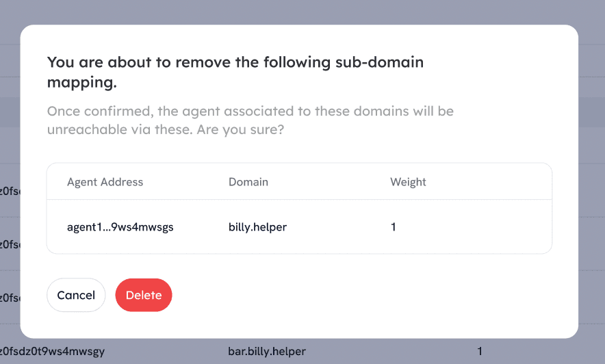Click the background address ending in 9ws4mwsgy
This screenshot has width=605, height=364.
point(52,352)
